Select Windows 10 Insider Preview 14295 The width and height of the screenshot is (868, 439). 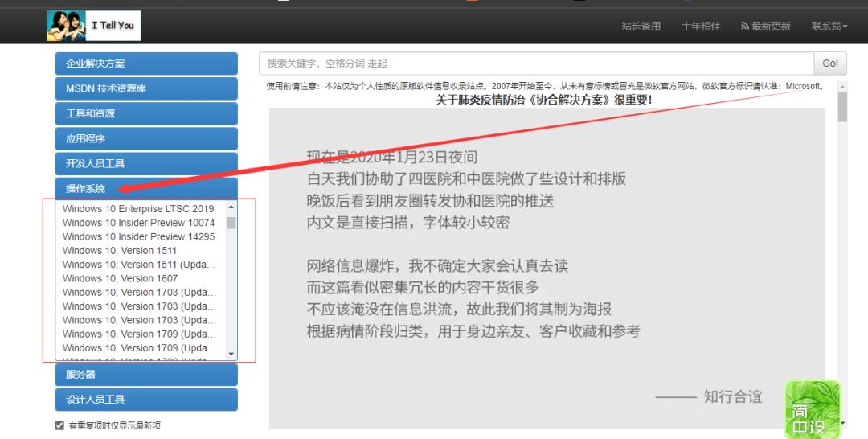(x=138, y=236)
